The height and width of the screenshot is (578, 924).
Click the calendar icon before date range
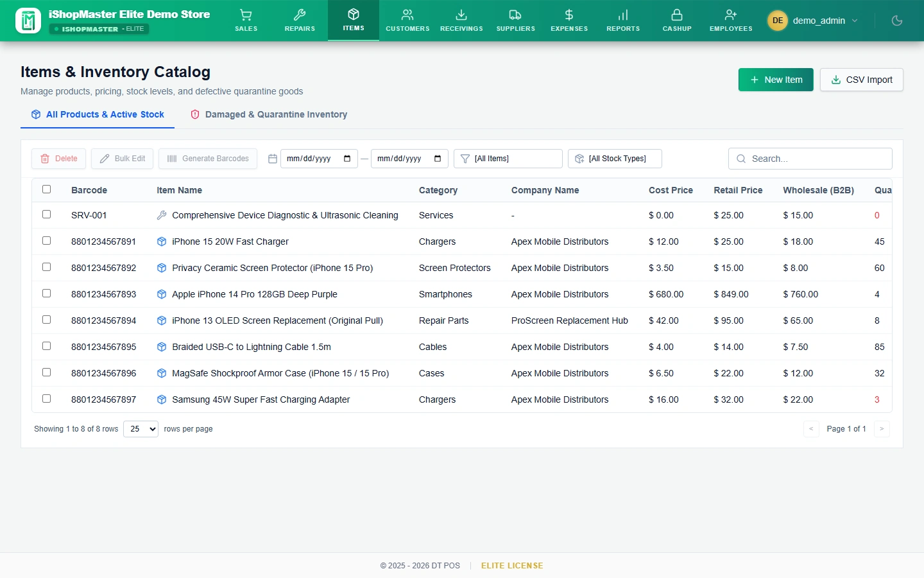coord(272,159)
